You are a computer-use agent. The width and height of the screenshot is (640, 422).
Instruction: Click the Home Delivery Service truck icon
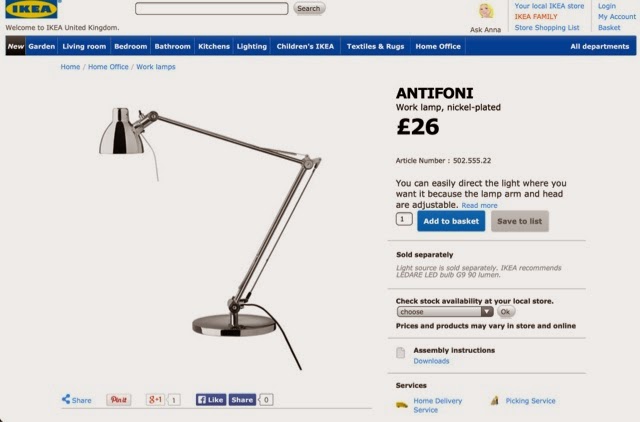pyautogui.click(x=402, y=405)
